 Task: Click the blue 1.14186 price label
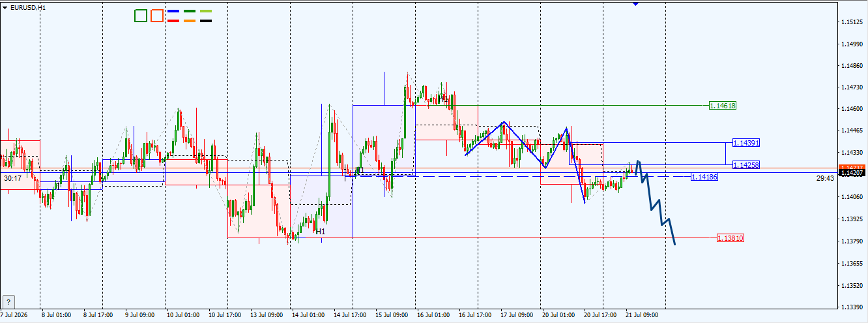pyautogui.click(x=704, y=177)
